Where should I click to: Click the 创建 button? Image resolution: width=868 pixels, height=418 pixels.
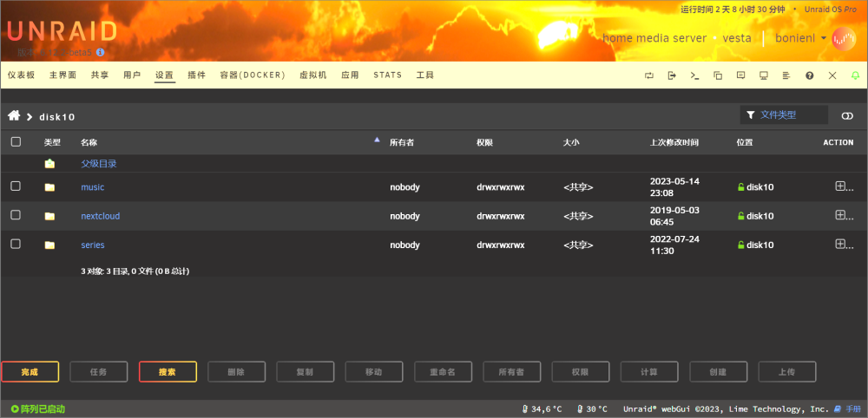[x=718, y=372]
